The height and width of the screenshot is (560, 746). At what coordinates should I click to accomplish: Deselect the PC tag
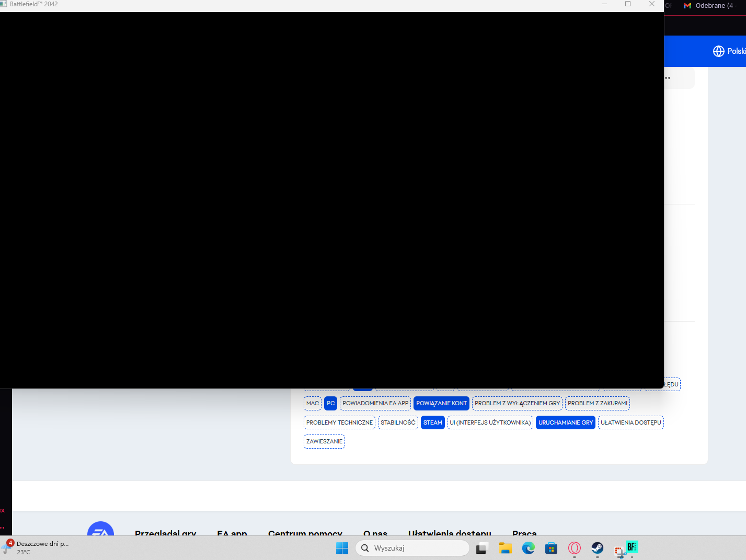point(330,403)
